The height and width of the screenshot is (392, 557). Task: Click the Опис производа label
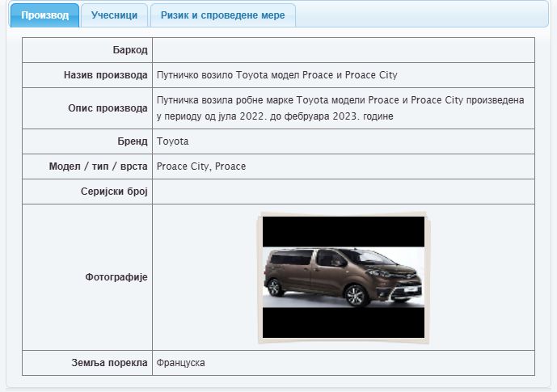(108, 108)
